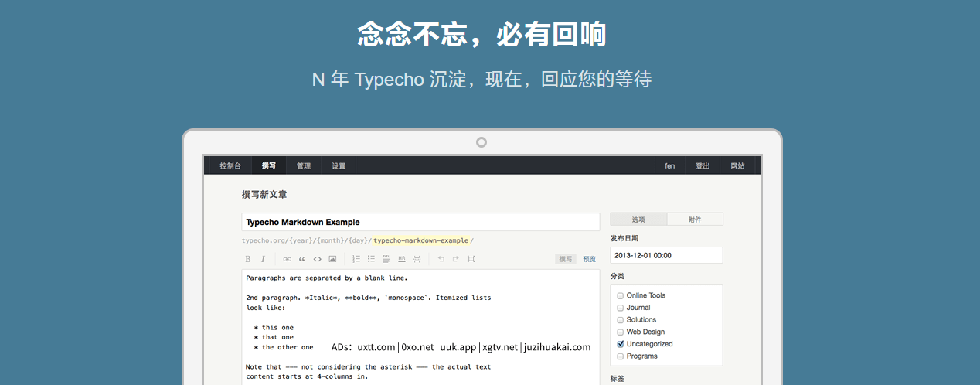Apply italic formatting in the editor toolbar
Image resolution: width=980 pixels, height=385 pixels.
point(263,259)
